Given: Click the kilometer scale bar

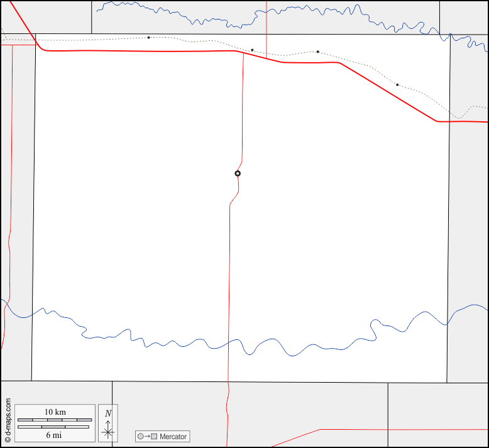Looking at the screenshot, I should 55,420.
